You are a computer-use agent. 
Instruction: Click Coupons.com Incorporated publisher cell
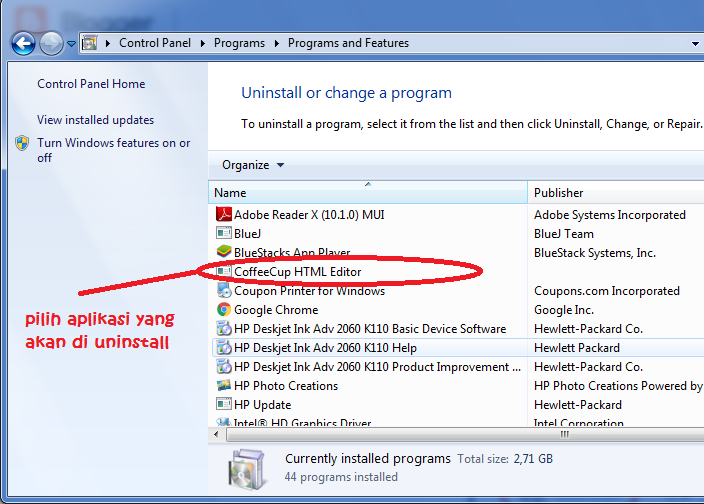coord(607,291)
